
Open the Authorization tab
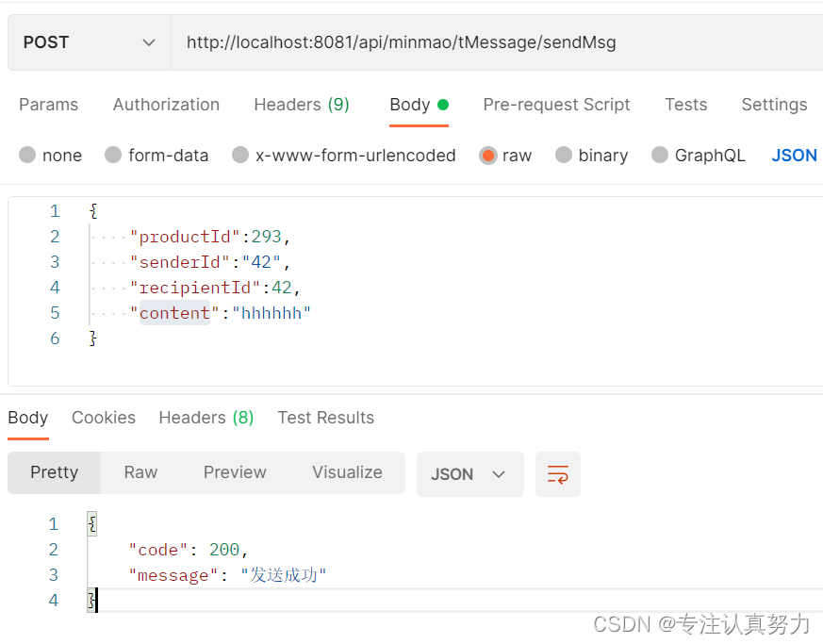click(x=166, y=105)
